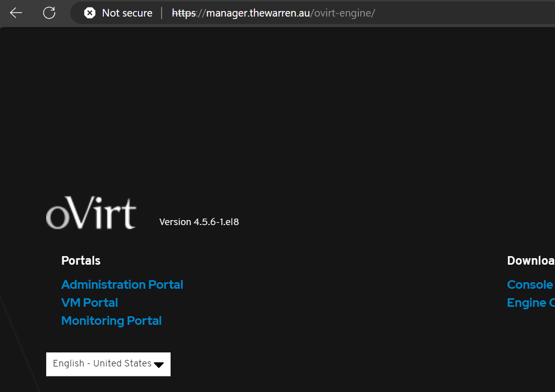Click the crossed-out https indicator in the address bar
The height and width of the screenshot is (392, 555).
click(x=184, y=13)
